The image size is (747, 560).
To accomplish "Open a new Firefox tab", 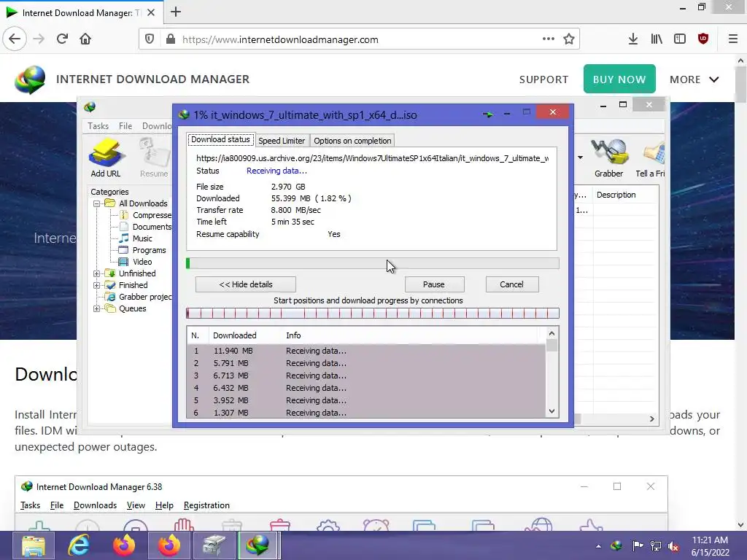I will point(176,12).
